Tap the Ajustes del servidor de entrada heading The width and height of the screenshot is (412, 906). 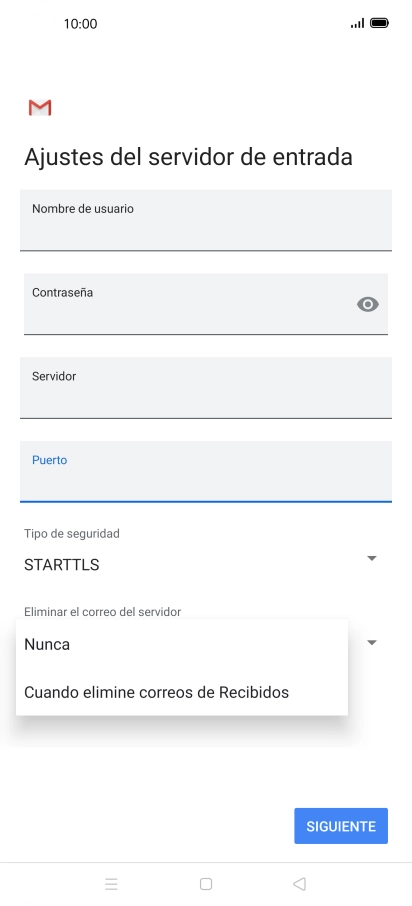188,157
